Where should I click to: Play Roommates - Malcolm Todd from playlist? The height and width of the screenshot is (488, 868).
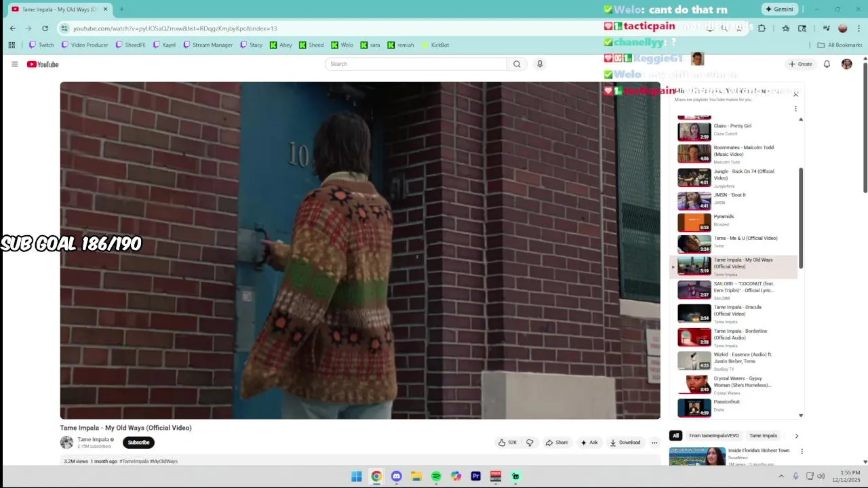734,154
